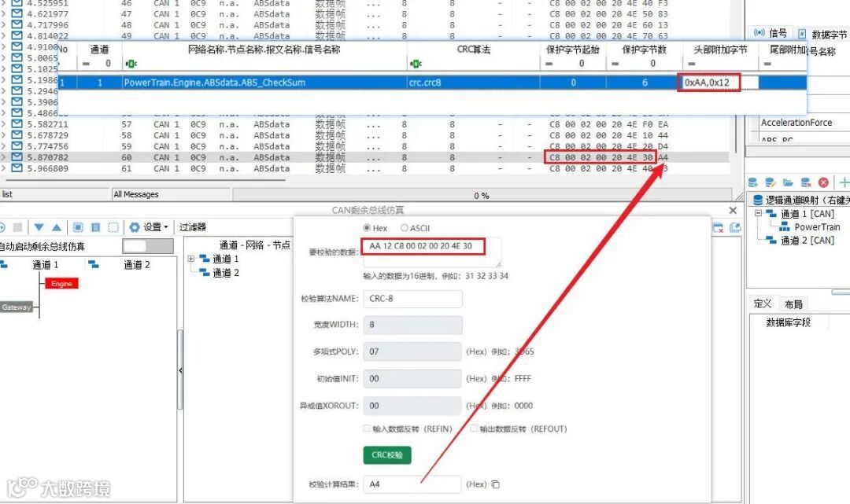Select 通道 2 [CAN] in mapping tree

coord(807,241)
